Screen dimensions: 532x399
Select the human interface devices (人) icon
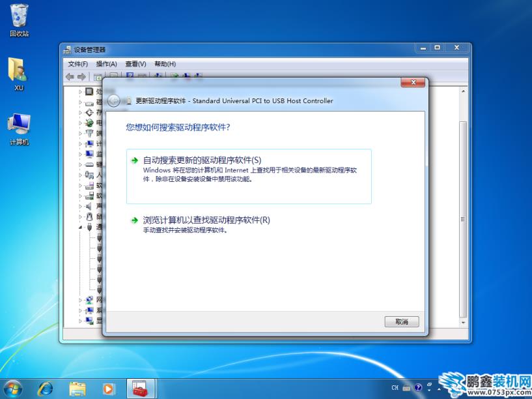coord(89,175)
